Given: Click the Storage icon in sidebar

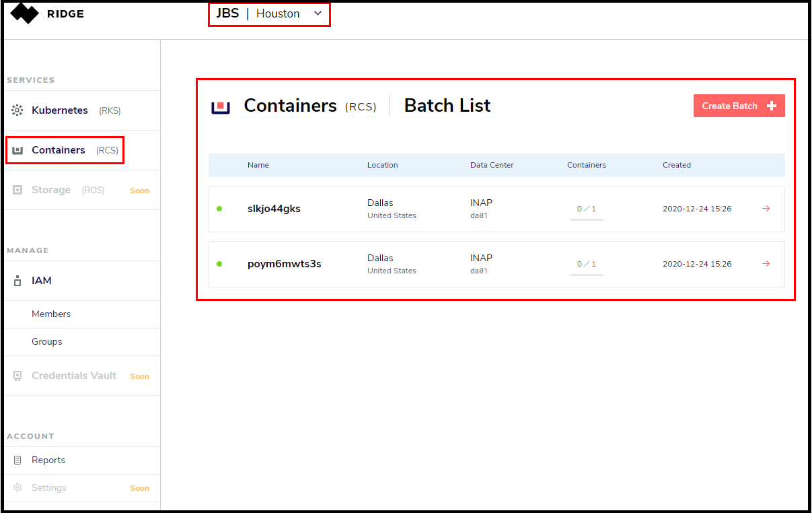Looking at the screenshot, I should click(18, 190).
